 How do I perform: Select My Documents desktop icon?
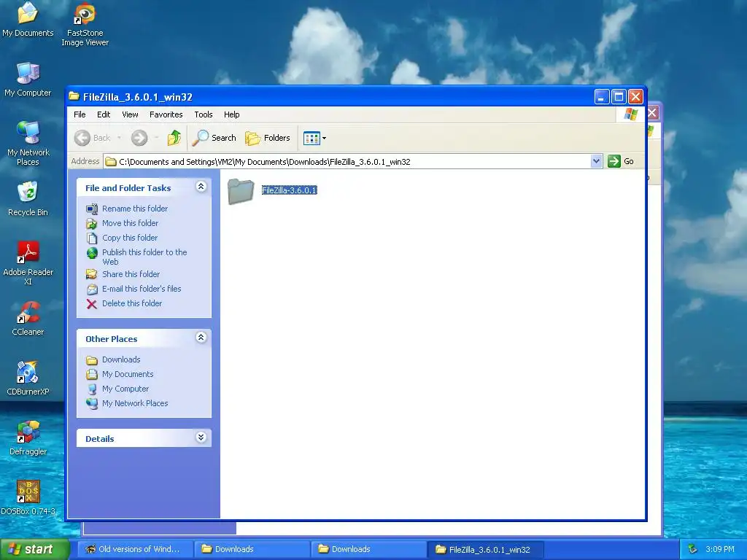click(x=28, y=19)
